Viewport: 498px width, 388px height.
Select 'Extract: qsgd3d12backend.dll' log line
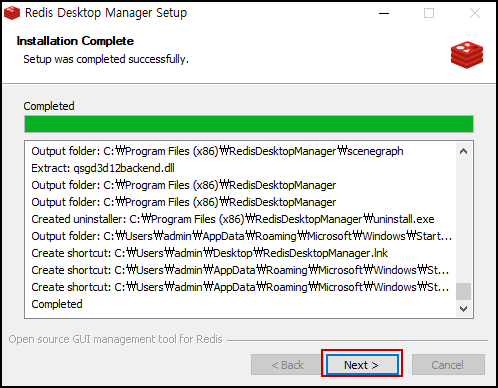click(x=103, y=168)
